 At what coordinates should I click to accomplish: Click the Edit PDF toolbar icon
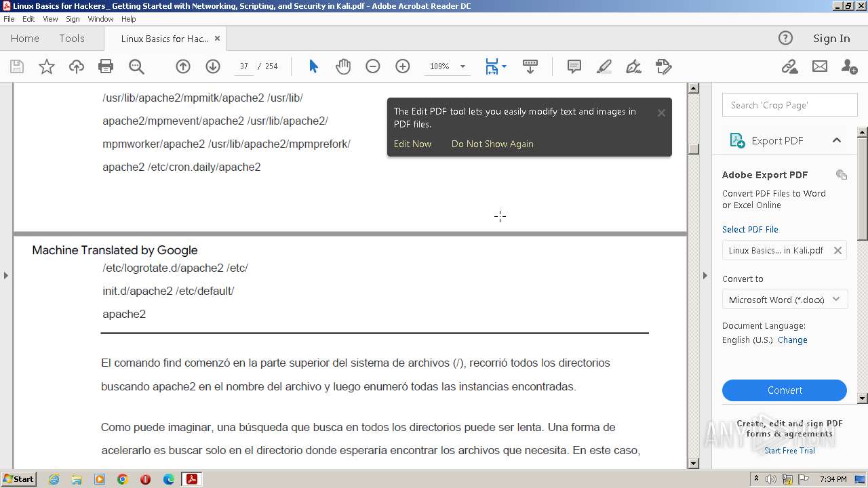tap(663, 66)
